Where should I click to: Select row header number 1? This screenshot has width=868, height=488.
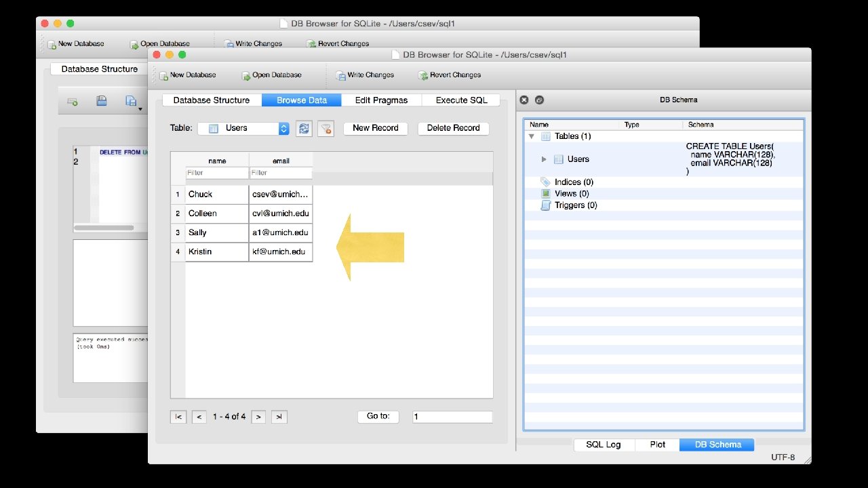point(178,195)
